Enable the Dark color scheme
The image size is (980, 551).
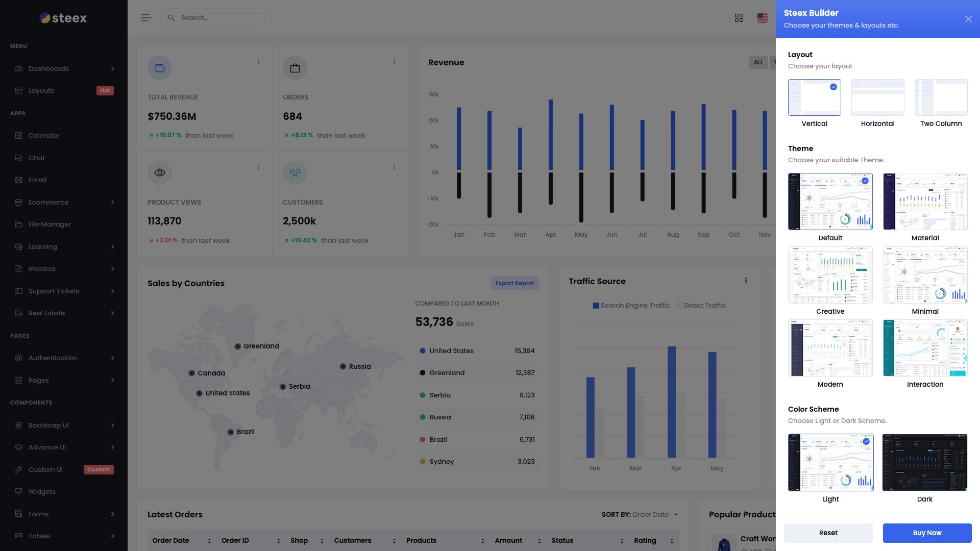coord(925,462)
